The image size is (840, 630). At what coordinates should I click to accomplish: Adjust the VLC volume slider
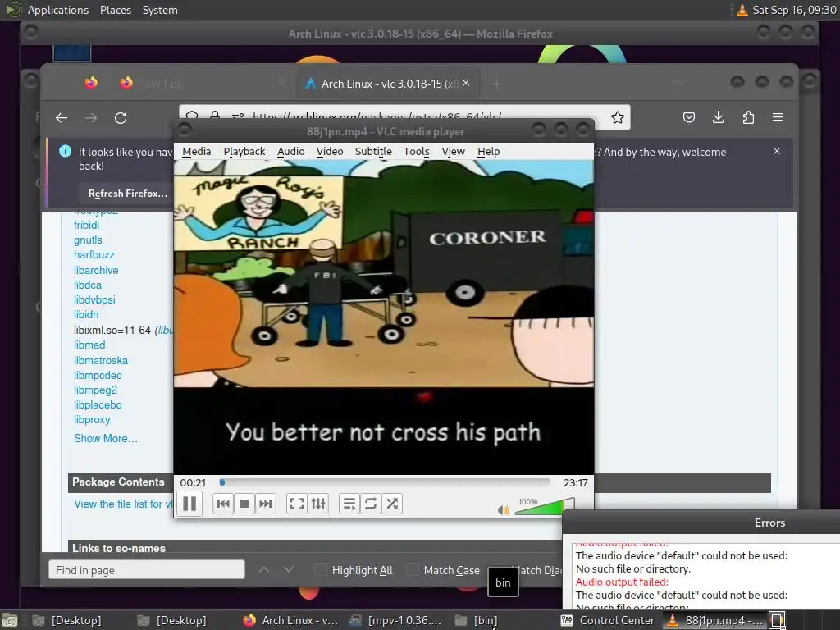pyautogui.click(x=545, y=506)
